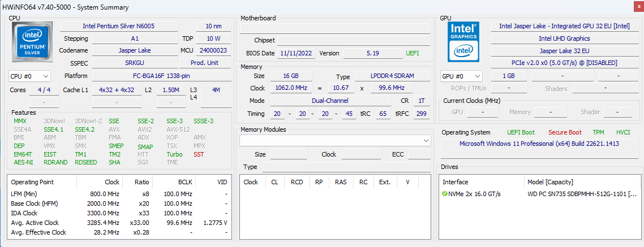Select the Avg. Effective Clock row

119,232
